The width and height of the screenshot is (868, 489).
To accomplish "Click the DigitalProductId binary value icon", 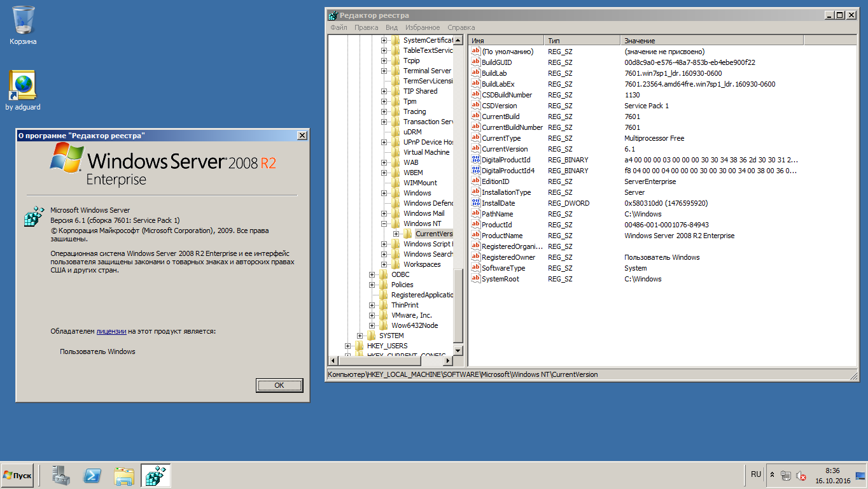I will click(x=476, y=160).
